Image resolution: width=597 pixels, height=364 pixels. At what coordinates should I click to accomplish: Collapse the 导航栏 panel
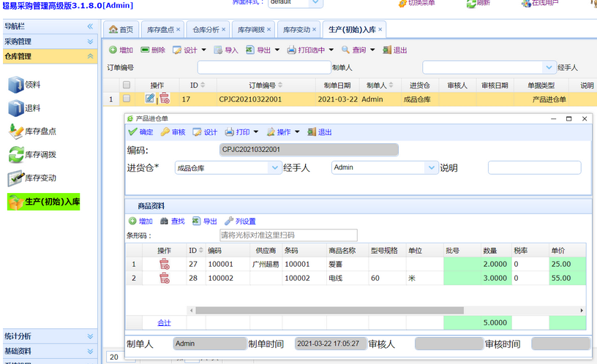(x=90, y=26)
